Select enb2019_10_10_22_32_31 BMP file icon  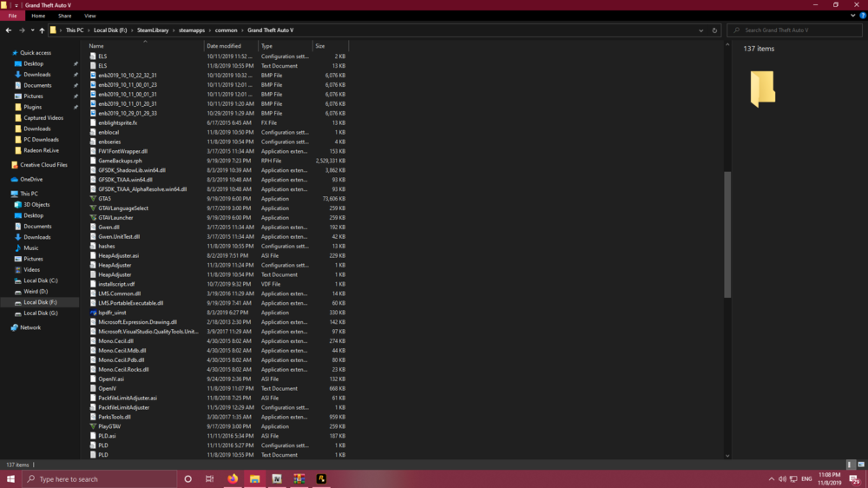93,76
